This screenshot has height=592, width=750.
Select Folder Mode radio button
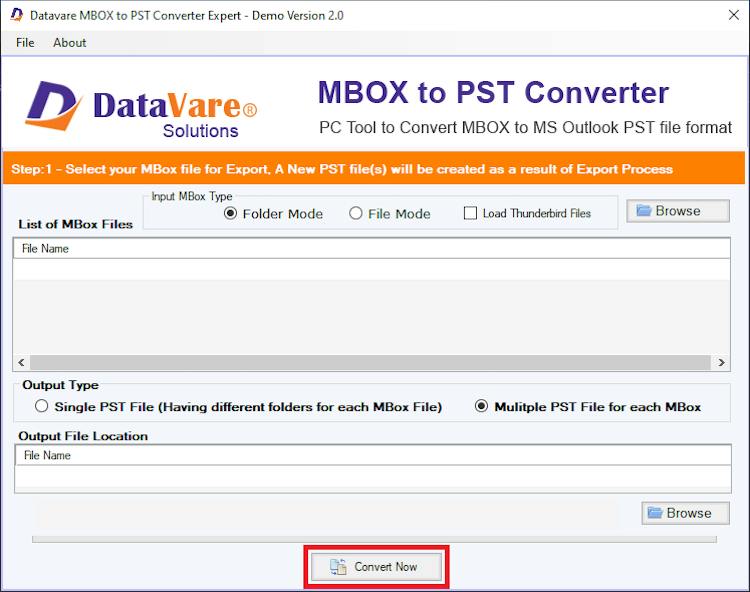click(230, 213)
